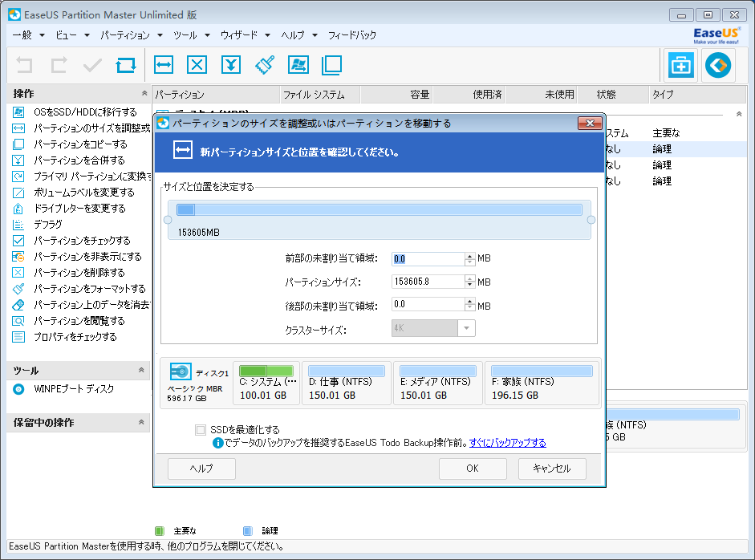Click the ドライブレターを変更する sidebar icon

(18, 209)
